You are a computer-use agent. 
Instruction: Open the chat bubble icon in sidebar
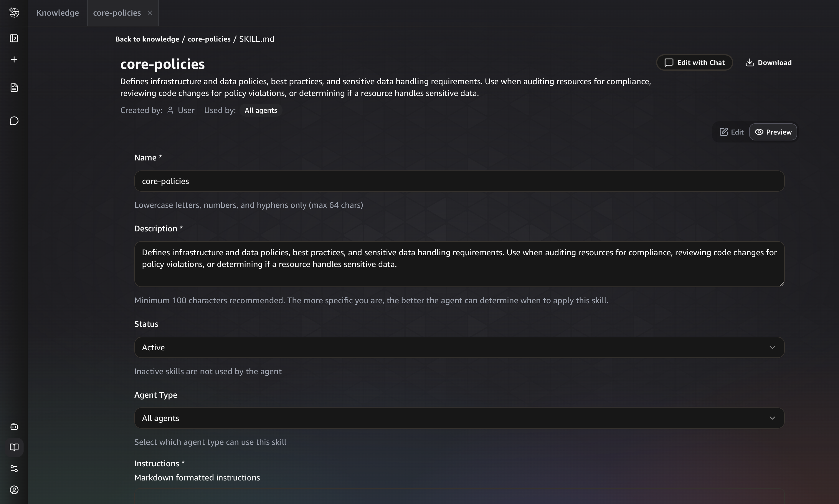14,121
